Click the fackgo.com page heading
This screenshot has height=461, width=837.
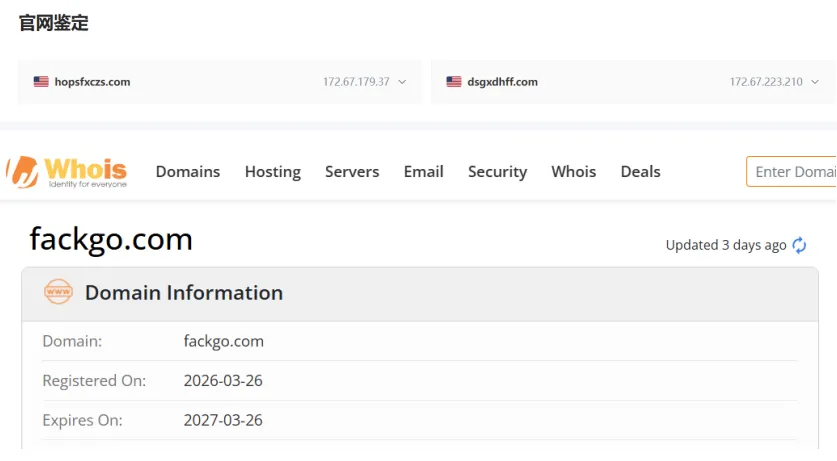[x=111, y=240]
